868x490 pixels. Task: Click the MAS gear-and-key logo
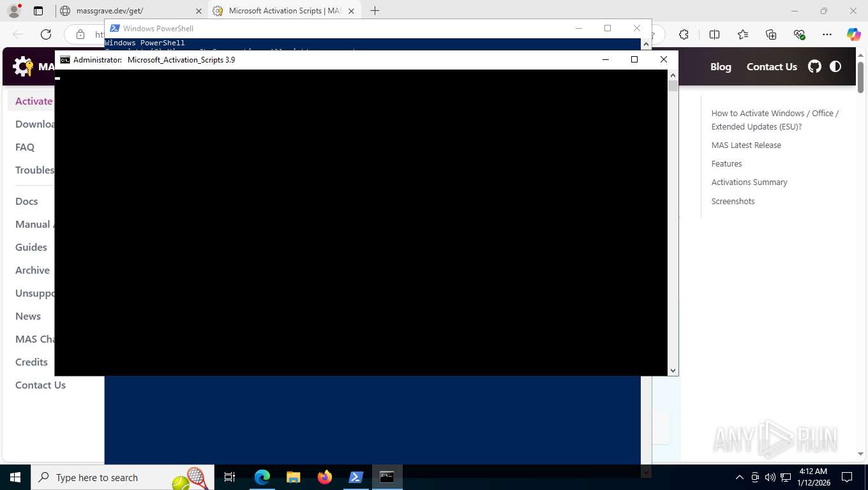(23, 66)
